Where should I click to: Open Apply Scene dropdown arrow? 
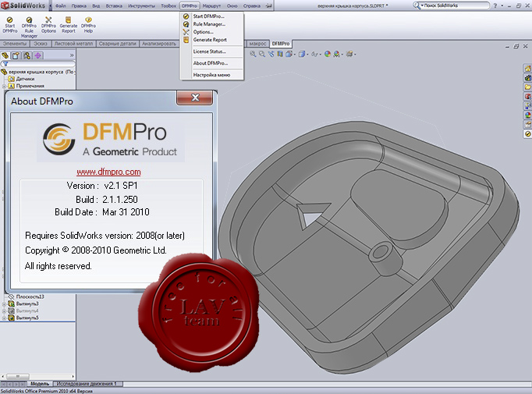pos(342,55)
